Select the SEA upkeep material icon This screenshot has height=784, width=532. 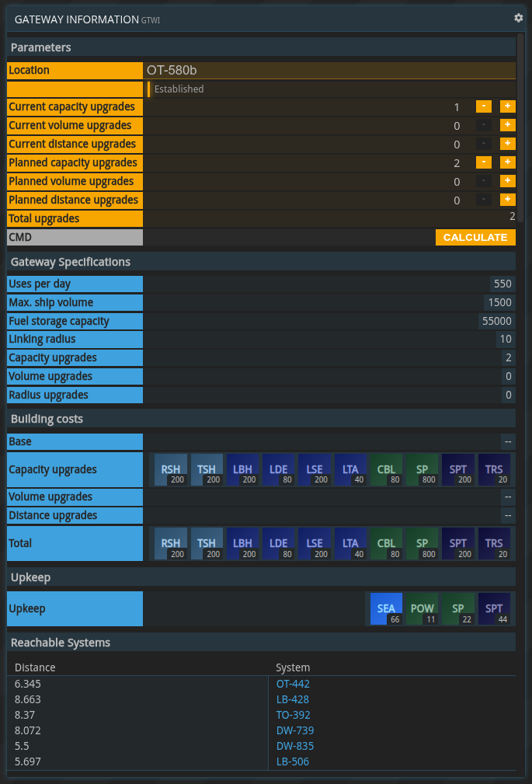pyautogui.click(x=386, y=608)
